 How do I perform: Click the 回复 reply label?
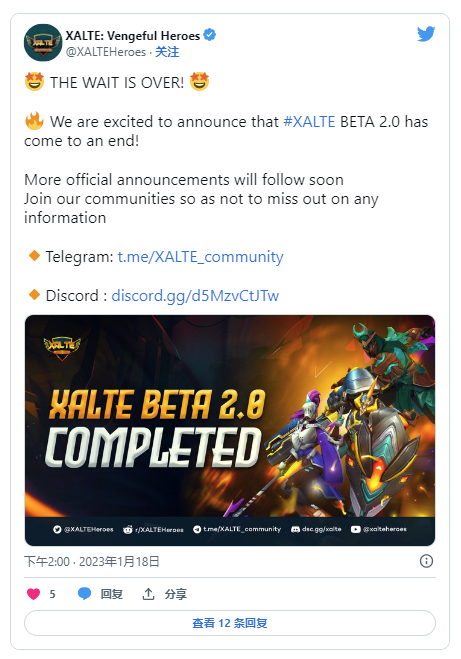tap(111, 594)
